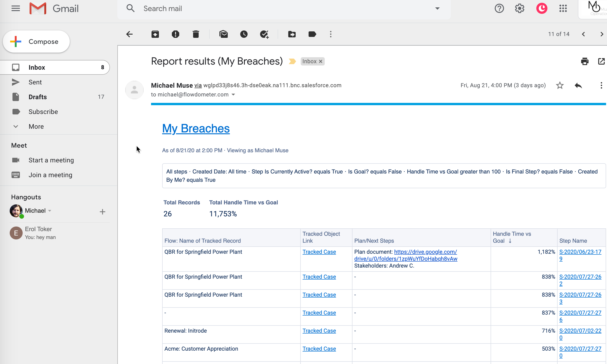This screenshot has height=364, width=607.
Task: Open the Inbox folder
Action: pos(55,67)
